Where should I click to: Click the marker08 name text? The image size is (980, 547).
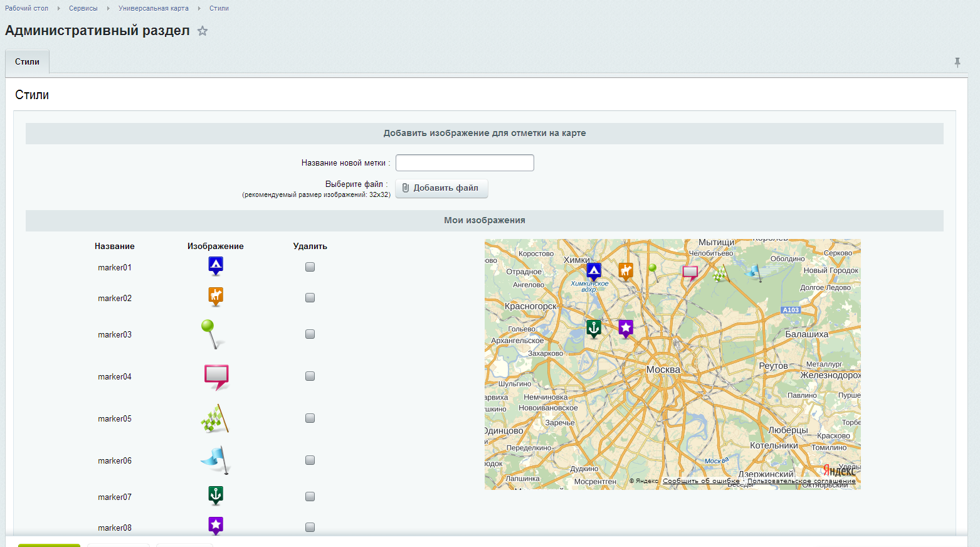click(x=115, y=528)
